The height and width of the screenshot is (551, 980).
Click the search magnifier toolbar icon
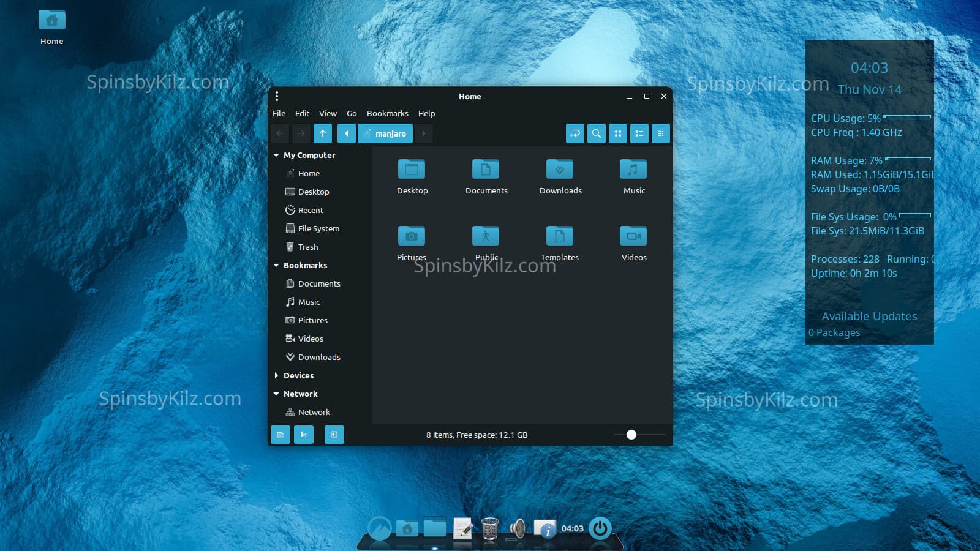(x=596, y=133)
